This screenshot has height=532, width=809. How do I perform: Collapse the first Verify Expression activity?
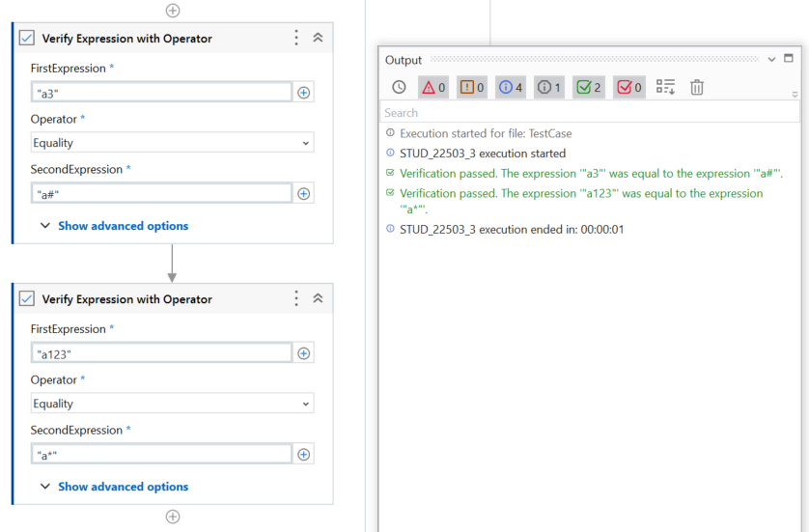[318, 38]
